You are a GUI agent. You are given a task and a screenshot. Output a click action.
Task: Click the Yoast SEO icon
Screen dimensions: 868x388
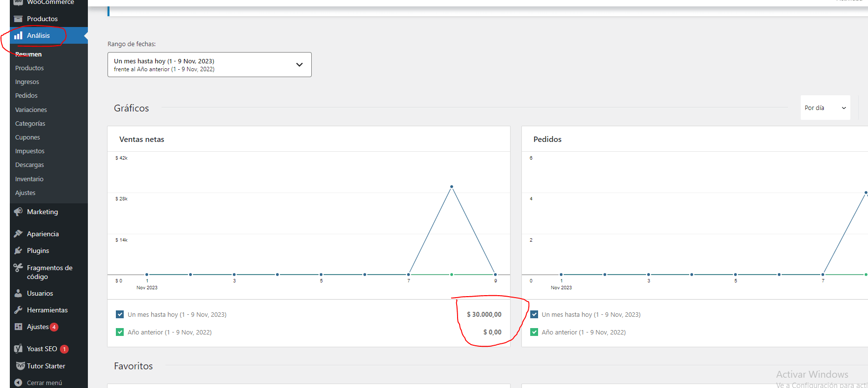(18, 349)
